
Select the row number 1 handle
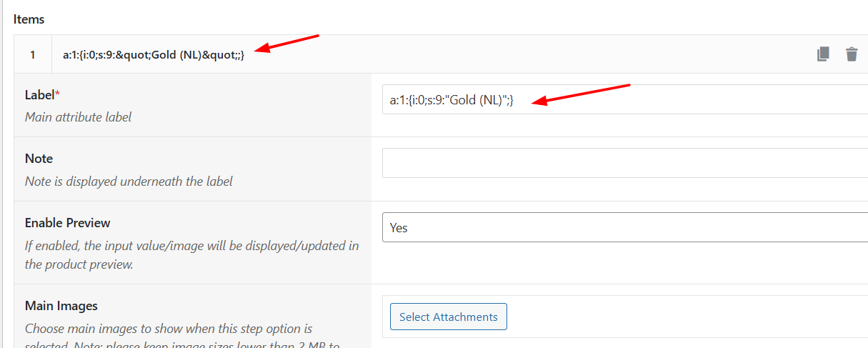click(x=33, y=54)
